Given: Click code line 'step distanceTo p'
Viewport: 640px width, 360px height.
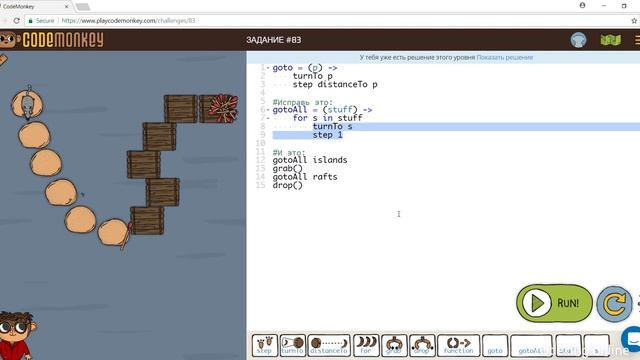Looking at the screenshot, I should (335, 84).
